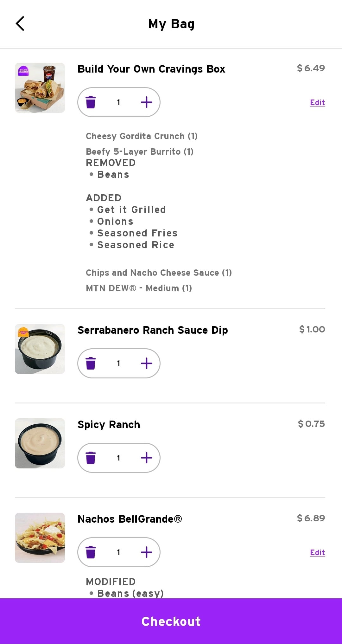This screenshot has height=644, width=342.
Task: Tap the Spicy Ranch item name
Action: pyautogui.click(x=109, y=425)
